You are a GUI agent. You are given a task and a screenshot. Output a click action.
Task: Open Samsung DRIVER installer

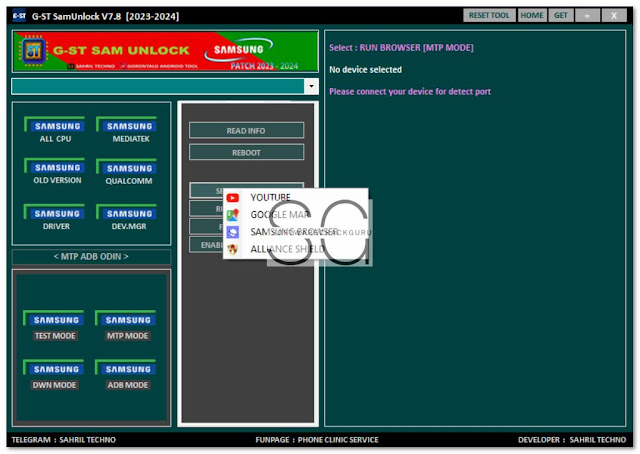pos(55,218)
